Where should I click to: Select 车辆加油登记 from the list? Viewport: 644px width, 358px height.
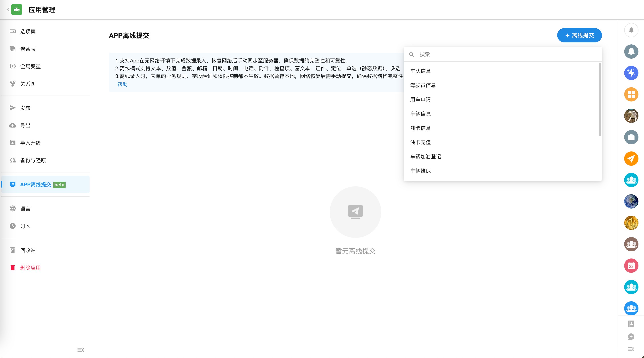tap(501, 156)
